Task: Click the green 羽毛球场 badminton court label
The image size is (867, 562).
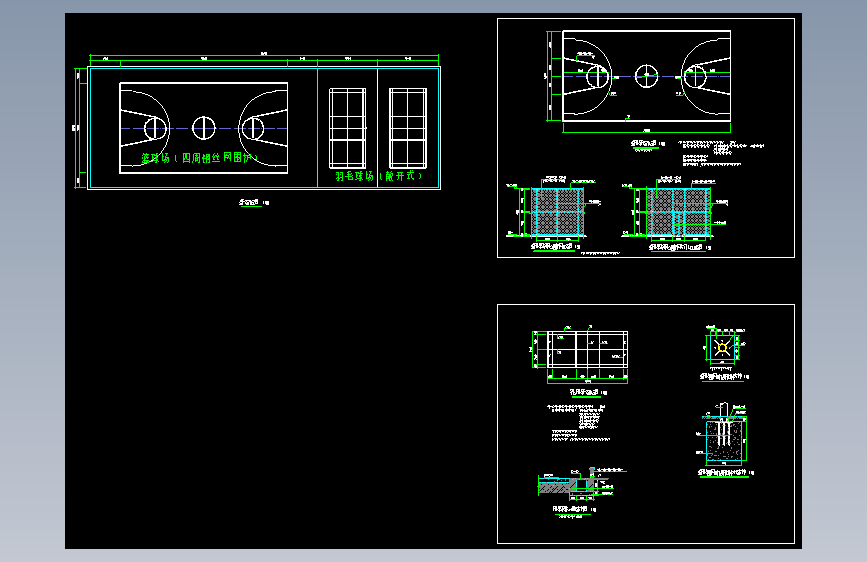Action: pos(379,176)
